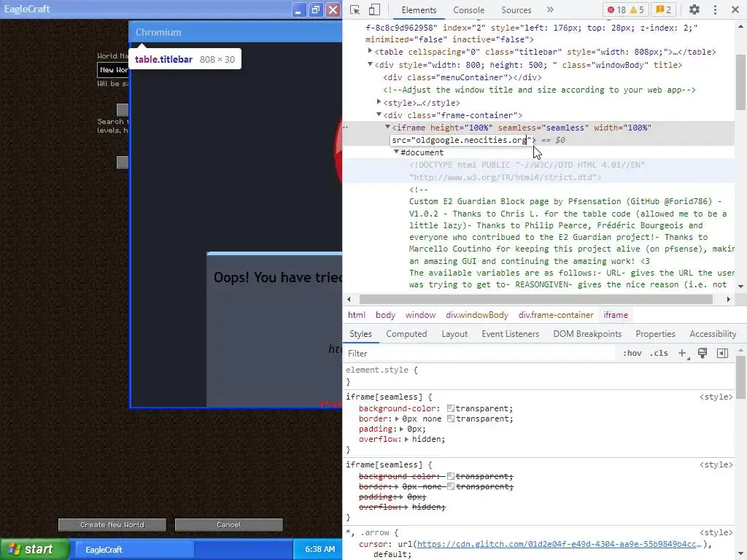
Task: Activate the inspect element picker icon
Action: click(x=355, y=10)
